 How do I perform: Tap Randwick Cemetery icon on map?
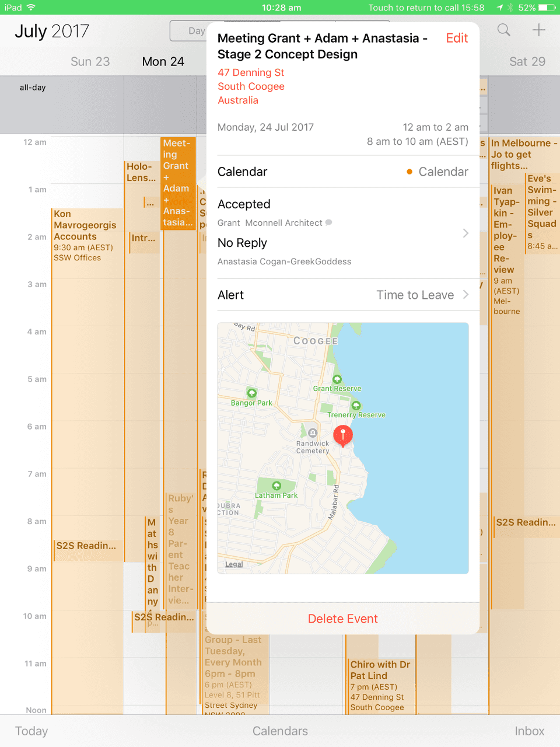pos(313,433)
